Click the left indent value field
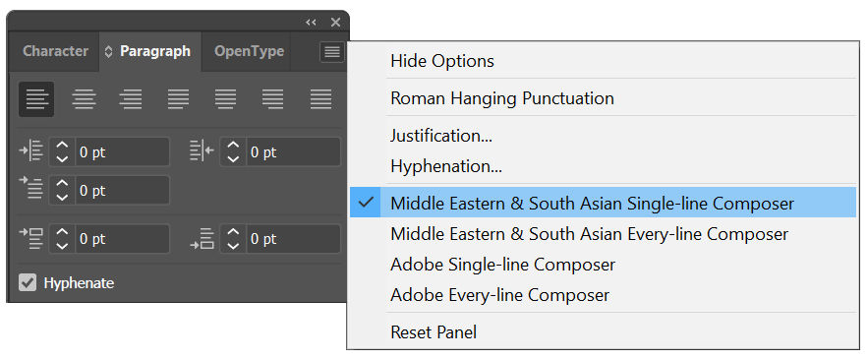Image resolution: width=868 pixels, height=359 pixels. click(122, 151)
